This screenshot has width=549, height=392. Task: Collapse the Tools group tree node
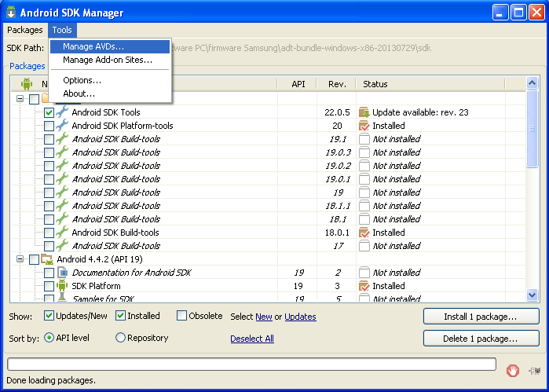tap(20, 99)
